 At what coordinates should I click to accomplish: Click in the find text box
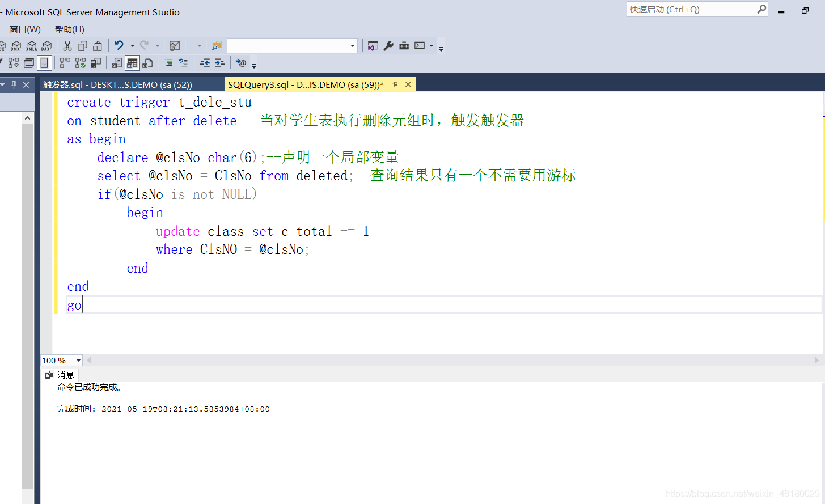(287, 46)
